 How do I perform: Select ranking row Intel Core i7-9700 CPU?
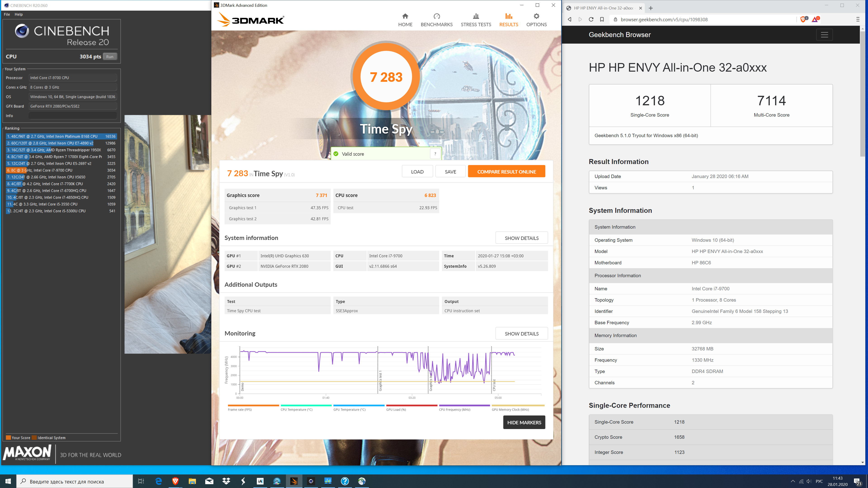pos(61,170)
